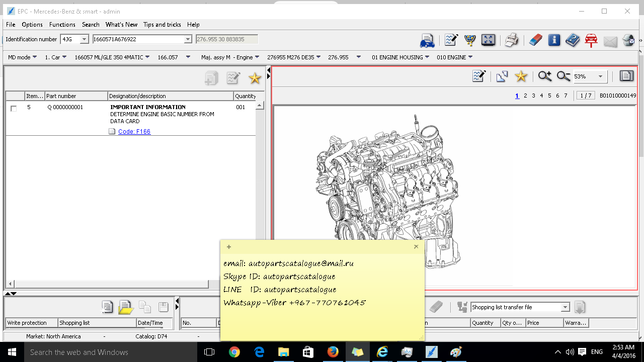
Task: Click the Identification number input field
Action: tap(138, 39)
